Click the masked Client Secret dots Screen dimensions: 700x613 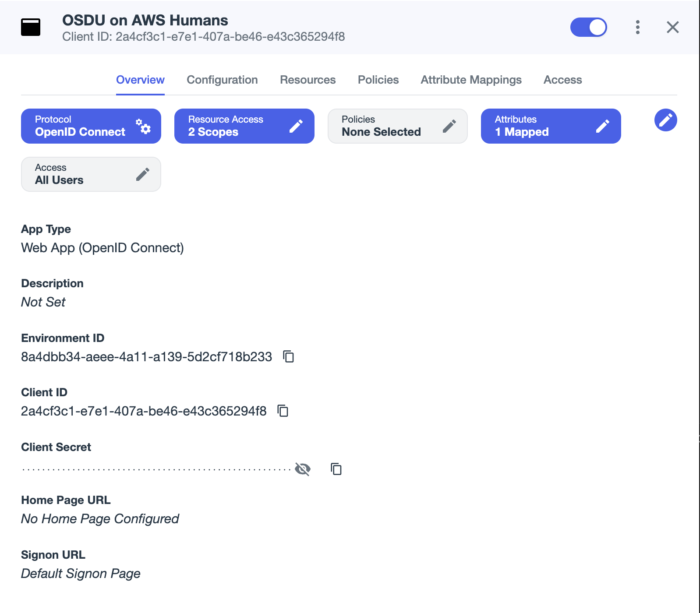156,469
